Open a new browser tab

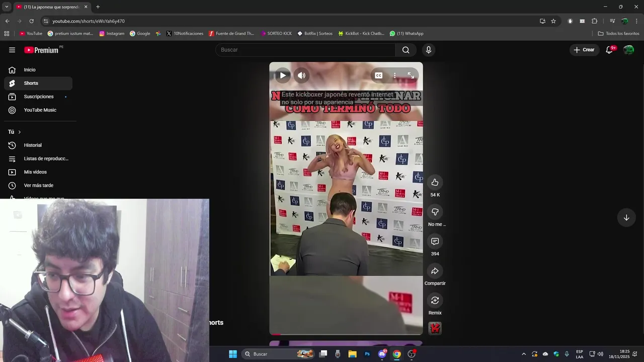coord(98,7)
